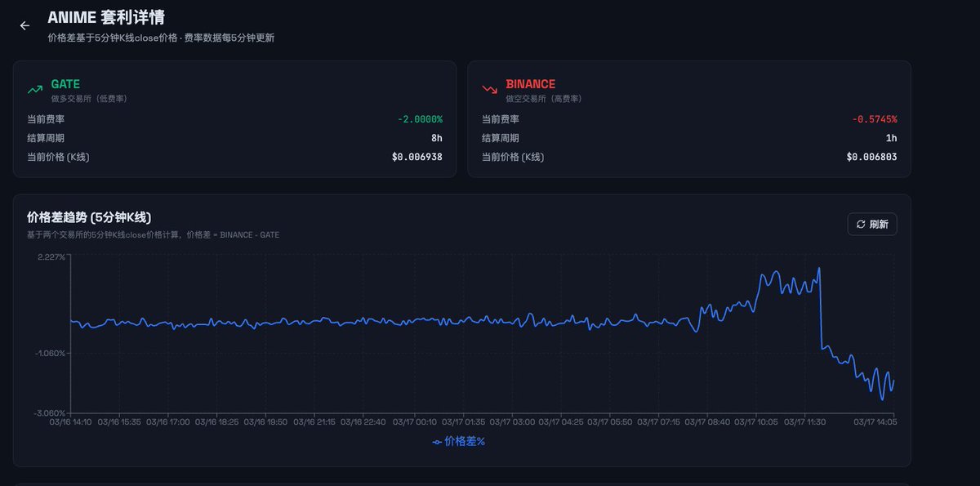Click the -1.060% y-axis label
This screenshot has height=486, width=980.
pos(49,353)
